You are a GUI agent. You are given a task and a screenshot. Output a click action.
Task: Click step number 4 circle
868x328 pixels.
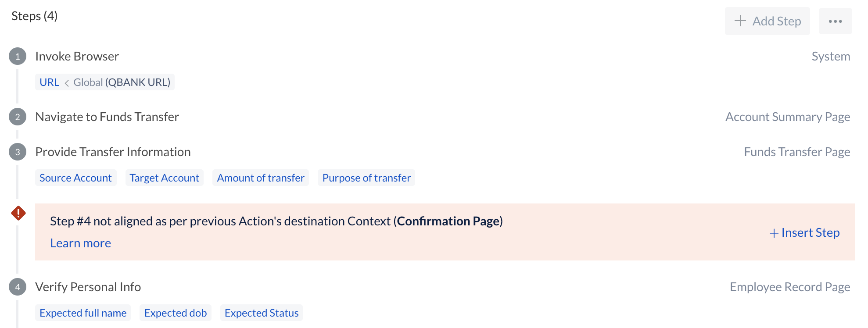18,287
